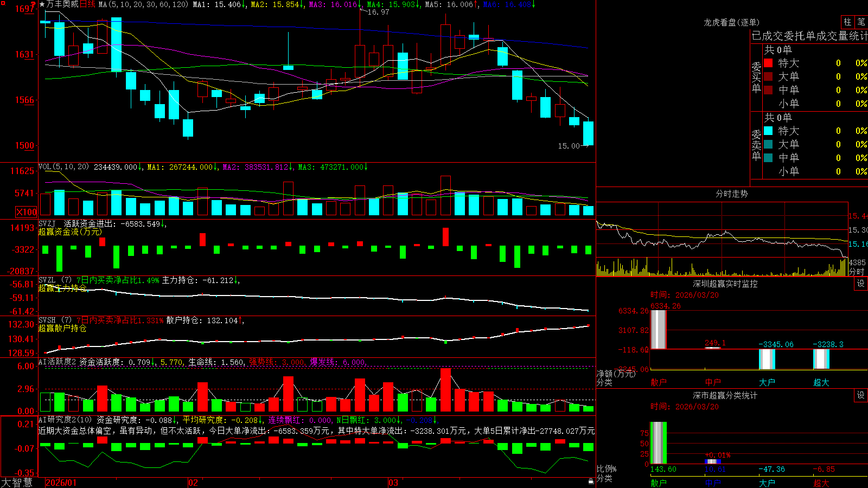The height and width of the screenshot is (488, 868).
Task: Click the -3345.06 大户 net amount bar
Action: tap(767, 359)
